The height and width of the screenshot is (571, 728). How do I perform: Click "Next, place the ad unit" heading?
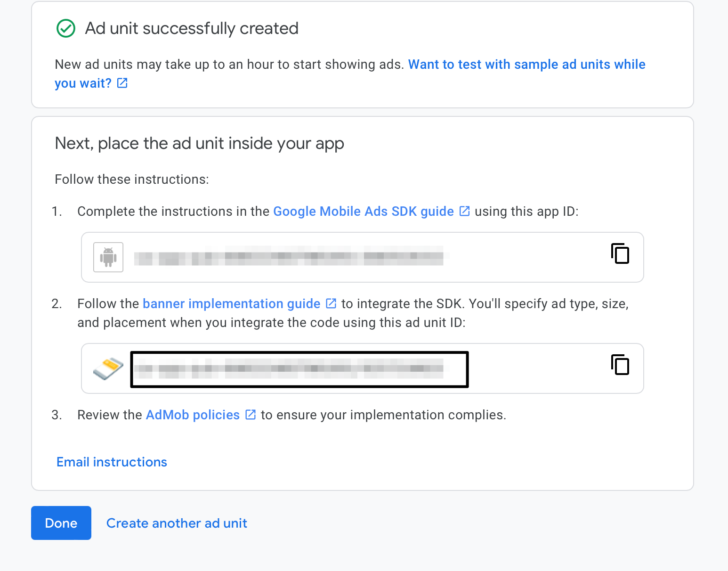[x=199, y=144]
